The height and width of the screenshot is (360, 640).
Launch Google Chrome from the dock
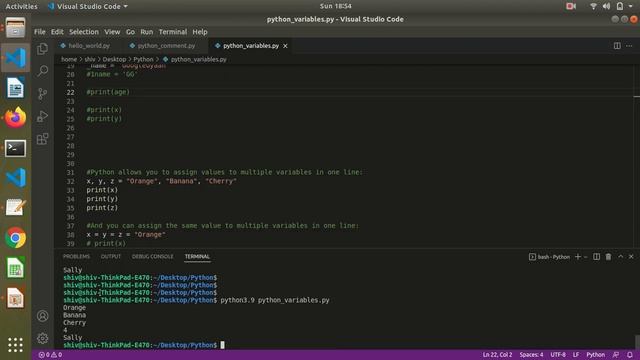click(16, 238)
